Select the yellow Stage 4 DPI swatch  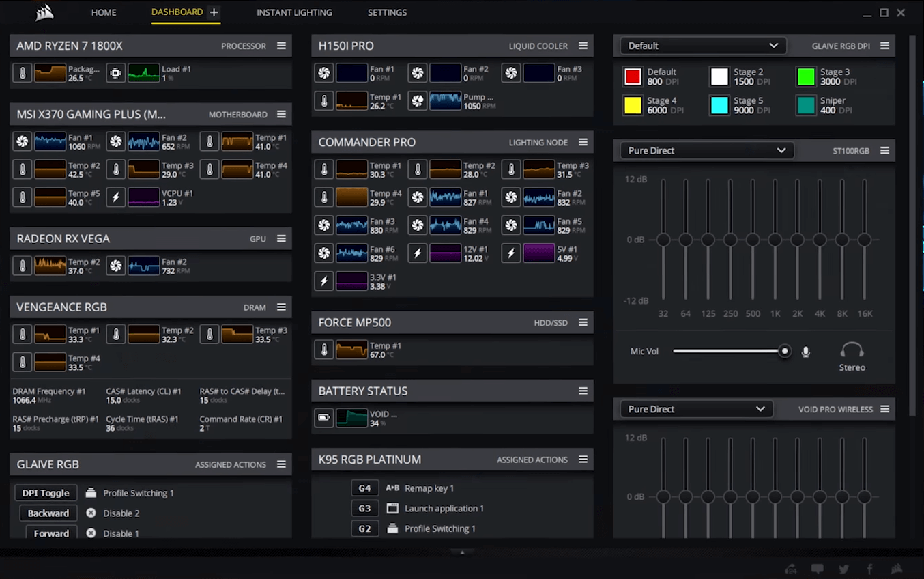(x=633, y=105)
